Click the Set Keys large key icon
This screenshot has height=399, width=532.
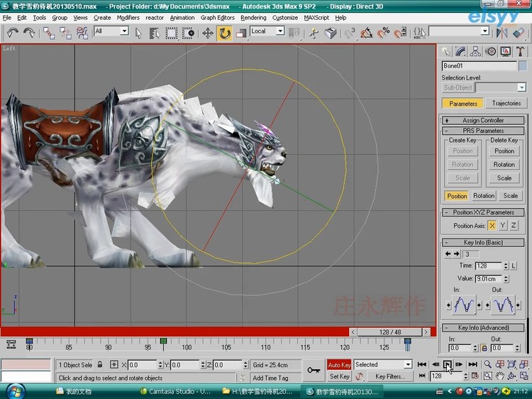click(314, 370)
